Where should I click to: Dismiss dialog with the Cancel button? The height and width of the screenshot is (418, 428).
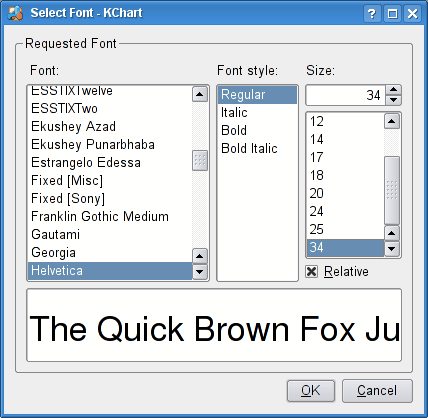coord(377,391)
